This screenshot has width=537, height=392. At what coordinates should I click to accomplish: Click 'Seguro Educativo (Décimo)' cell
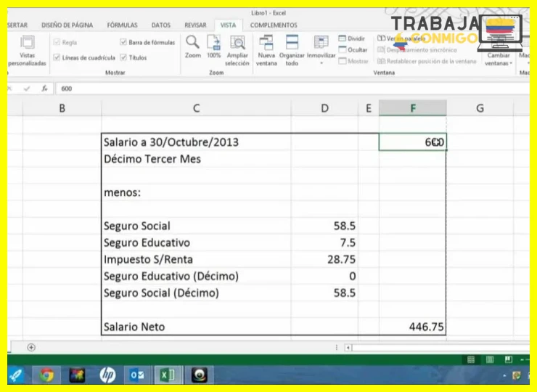pos(196,276)
